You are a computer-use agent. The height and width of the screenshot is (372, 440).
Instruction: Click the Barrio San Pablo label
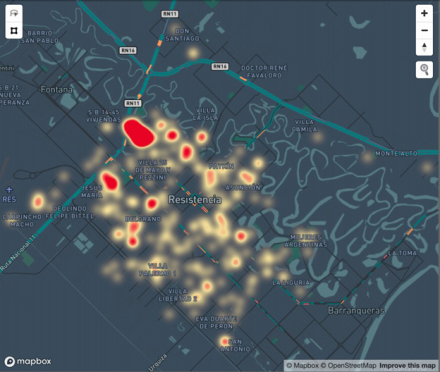pos(40,37)
